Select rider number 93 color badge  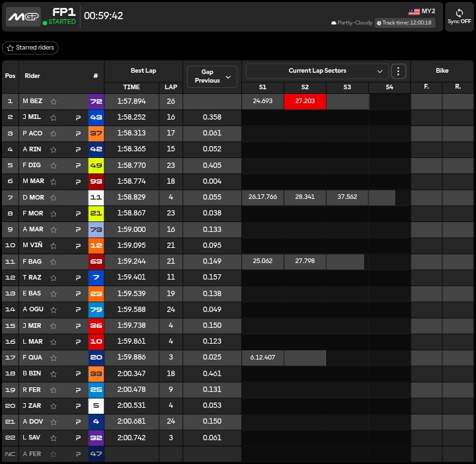coord(96,181)
